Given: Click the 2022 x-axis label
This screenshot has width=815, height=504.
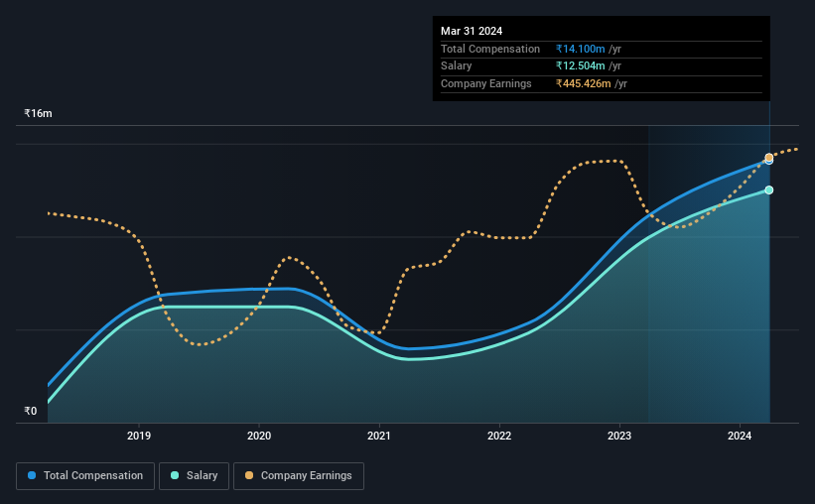Looking at the screenshot, I should pos(499,436).
